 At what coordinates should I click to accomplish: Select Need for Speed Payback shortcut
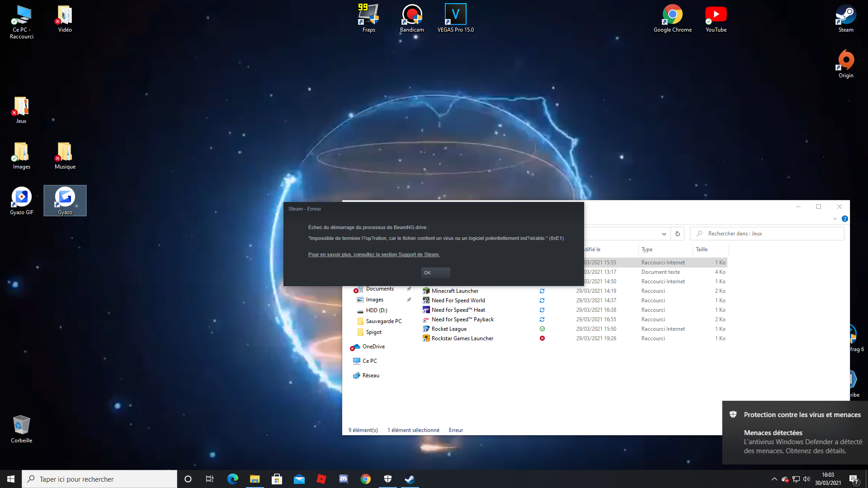(462, 319)
